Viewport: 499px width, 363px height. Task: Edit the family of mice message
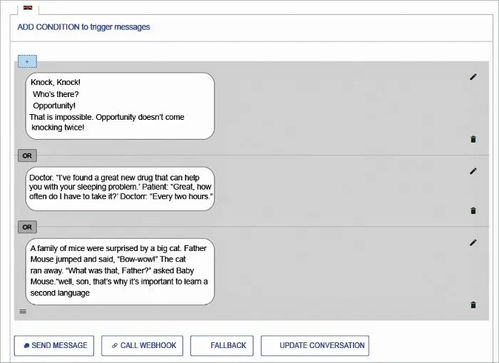[x=473, y=243]
